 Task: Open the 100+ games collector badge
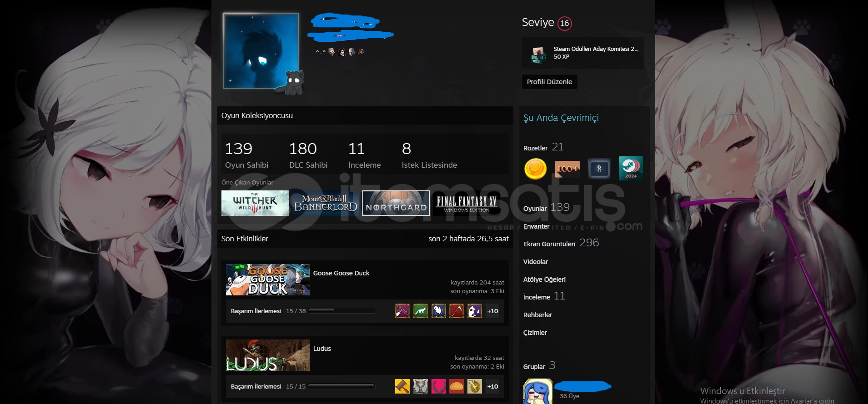tap(567, 169)
